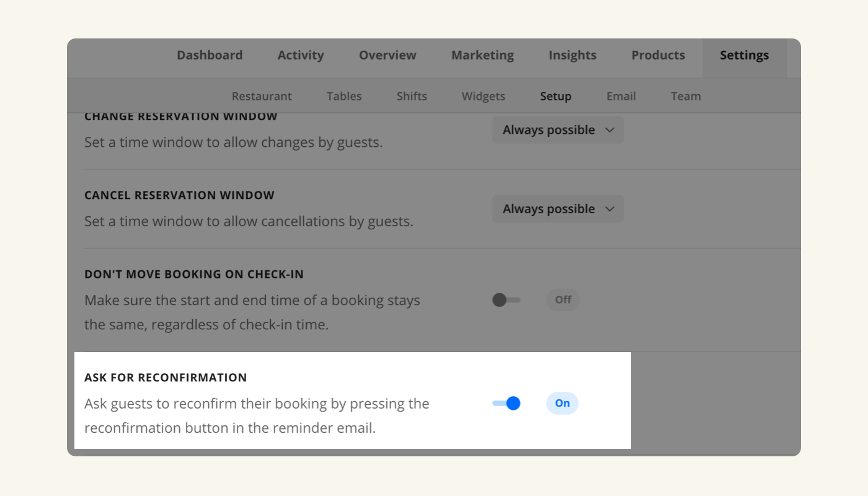Select the Insights tab

[572, 55]
